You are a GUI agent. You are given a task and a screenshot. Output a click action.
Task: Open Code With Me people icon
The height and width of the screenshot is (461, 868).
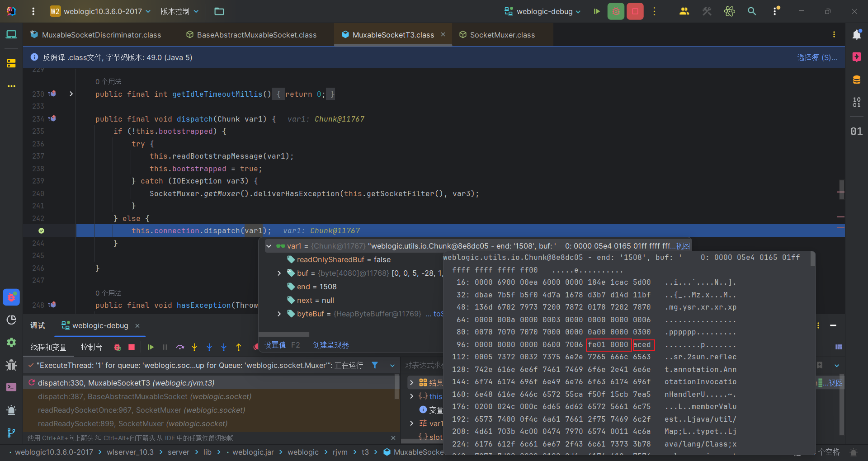684,11
